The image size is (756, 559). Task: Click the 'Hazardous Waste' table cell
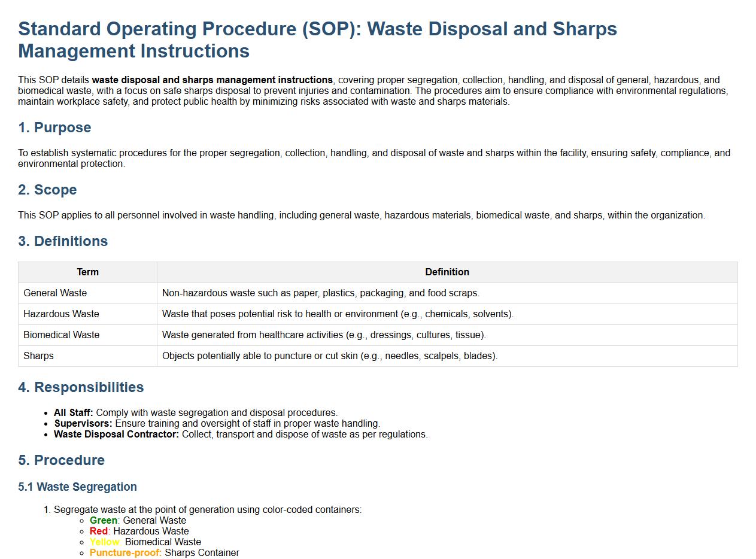(x=61, y=314)
